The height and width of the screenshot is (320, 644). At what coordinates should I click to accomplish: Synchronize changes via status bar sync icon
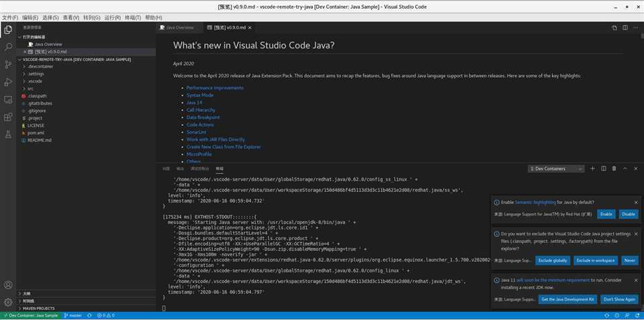coord(89,315)
